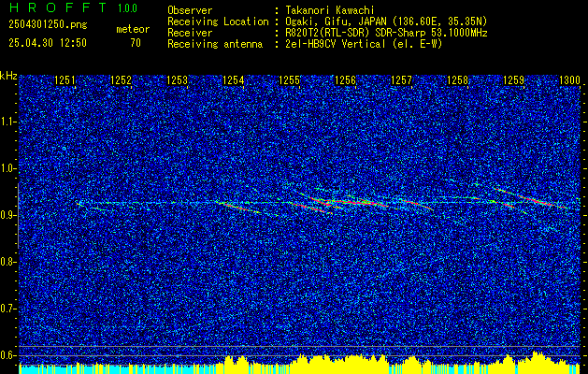Click the 1253 time marker
The width and height of the screenshot is (588, 374).
click(177, 80)
